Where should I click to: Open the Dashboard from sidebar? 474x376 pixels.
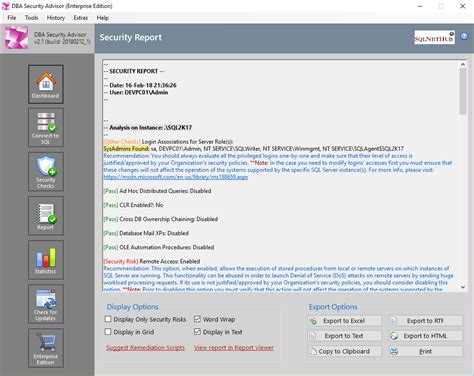click(46, 84)
